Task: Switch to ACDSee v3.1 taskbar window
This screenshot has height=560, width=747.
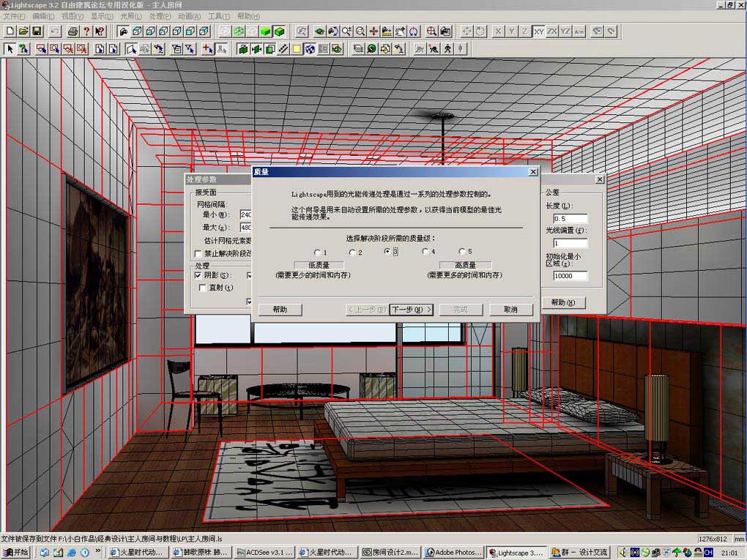Action: point(265,553)
